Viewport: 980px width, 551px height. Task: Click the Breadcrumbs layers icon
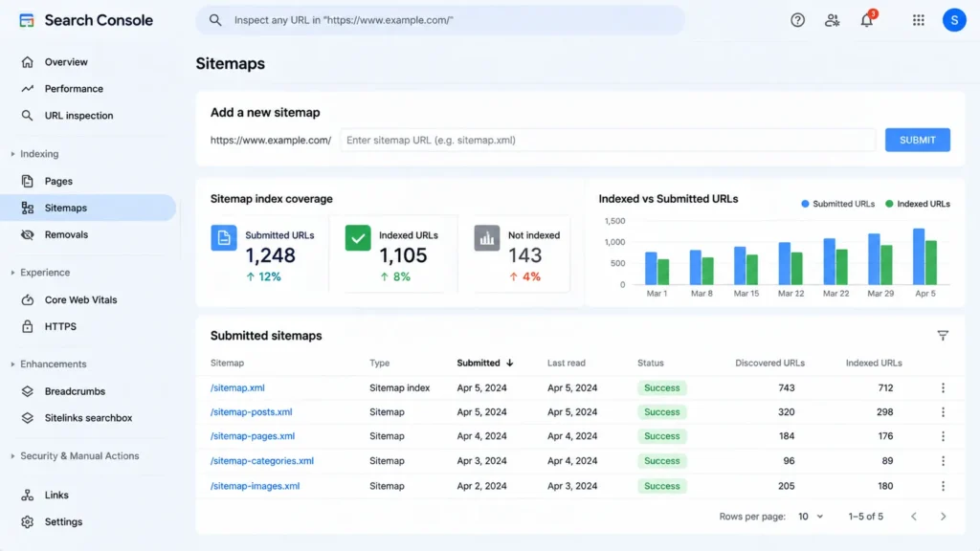(27, 391)
